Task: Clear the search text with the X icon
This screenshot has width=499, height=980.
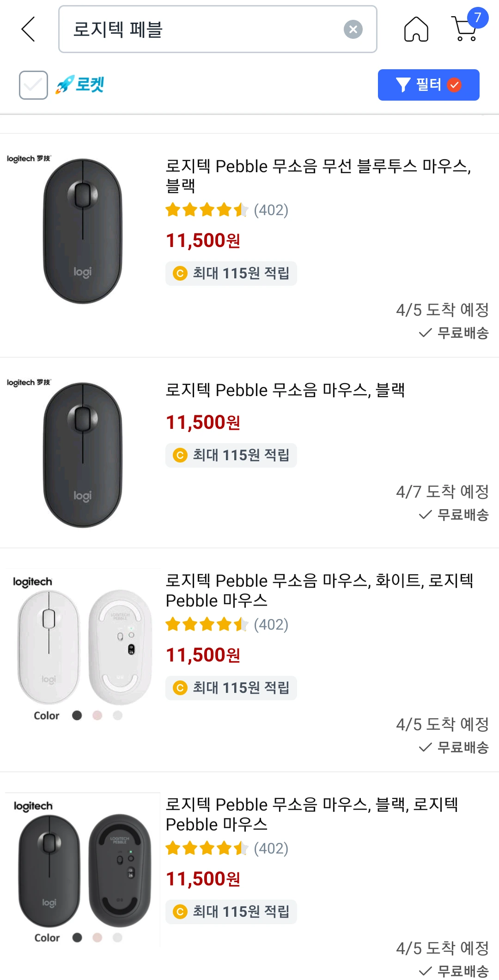Action: pyautogui.click(x=353, y=30)
